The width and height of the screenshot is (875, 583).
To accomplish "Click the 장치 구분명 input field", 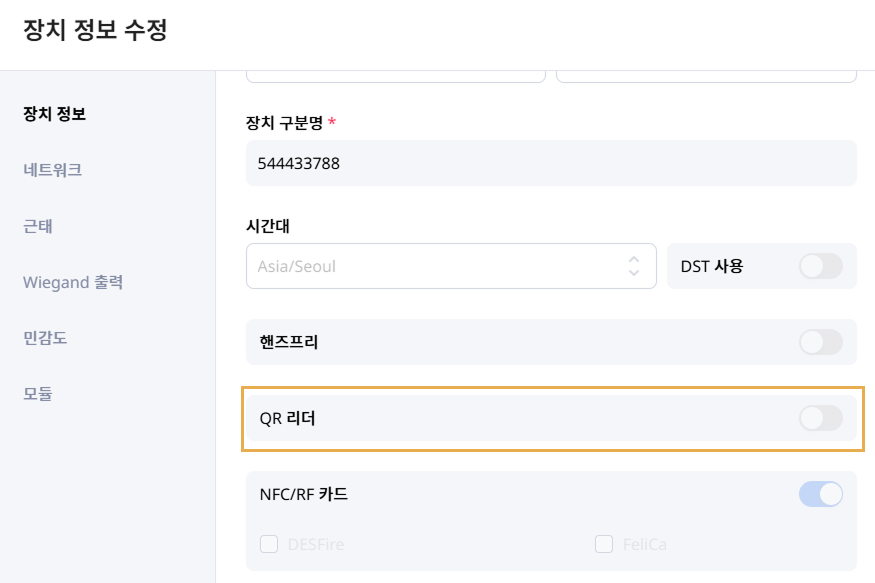I will click(551, 163).
